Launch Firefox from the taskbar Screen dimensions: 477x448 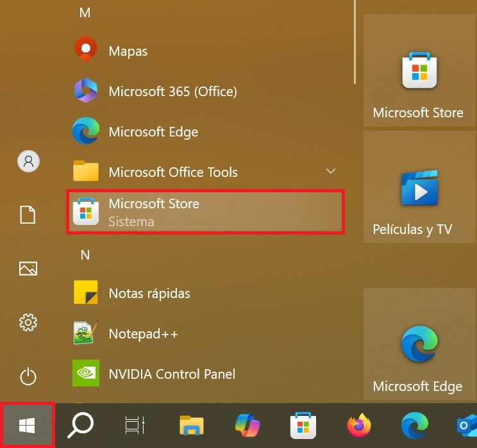point(359,425)
